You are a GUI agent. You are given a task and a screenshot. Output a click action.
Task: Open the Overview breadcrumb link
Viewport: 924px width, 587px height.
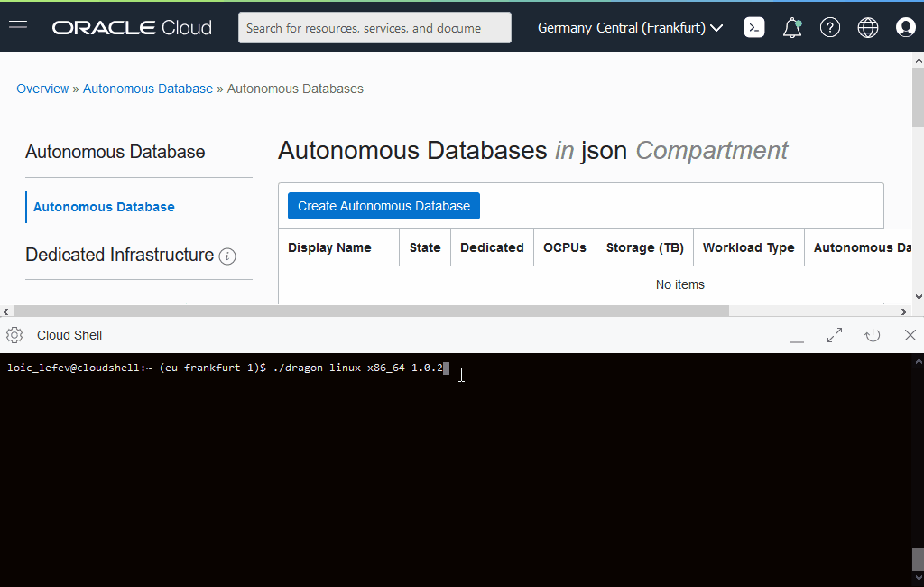pyautogui.click(x=42, y=88)
